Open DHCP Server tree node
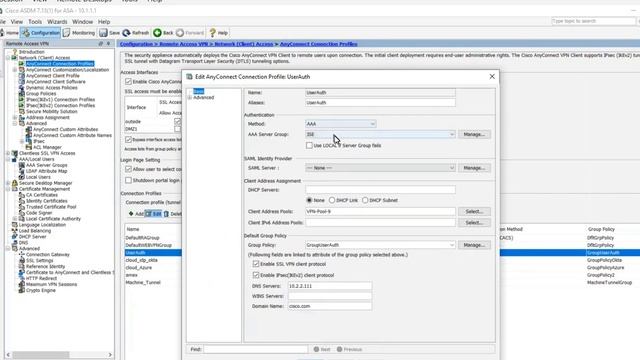640x360 pixels. point(32,237)
